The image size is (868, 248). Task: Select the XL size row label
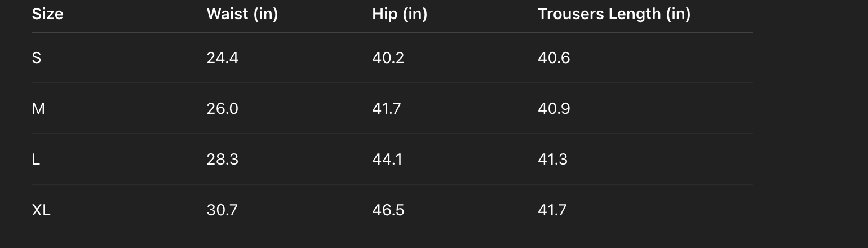coord(41,210)
